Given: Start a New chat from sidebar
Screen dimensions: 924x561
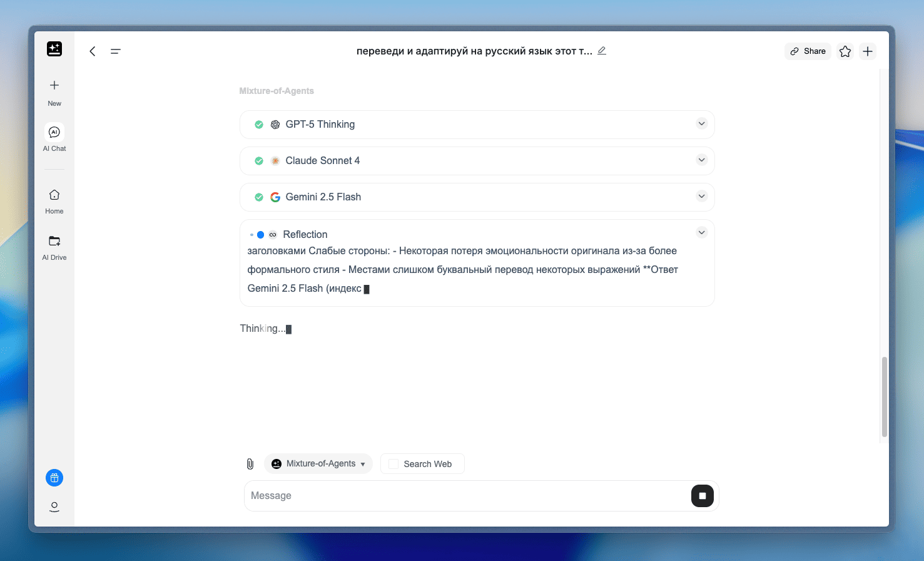Looking at the screenshot, I should click(54, 86).
